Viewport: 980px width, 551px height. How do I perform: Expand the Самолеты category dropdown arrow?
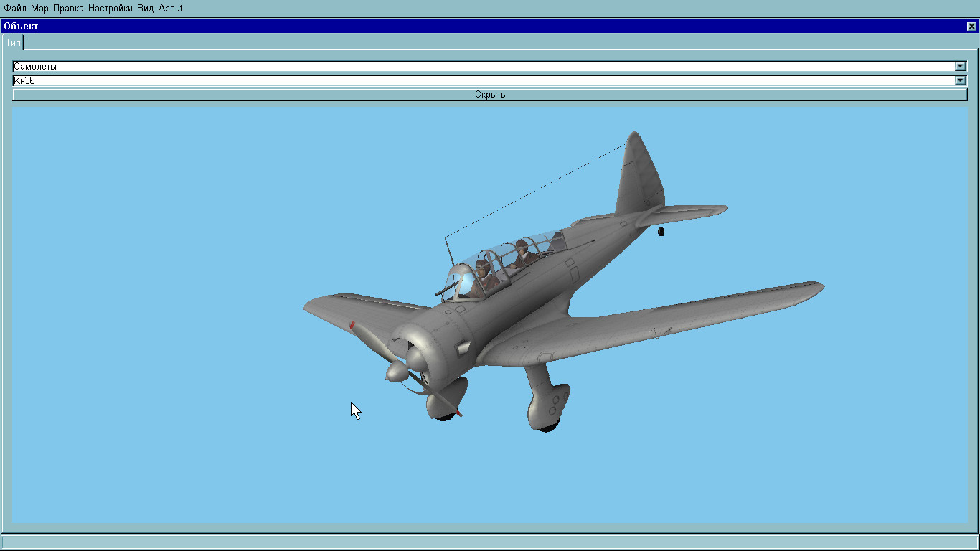point(961,66)
